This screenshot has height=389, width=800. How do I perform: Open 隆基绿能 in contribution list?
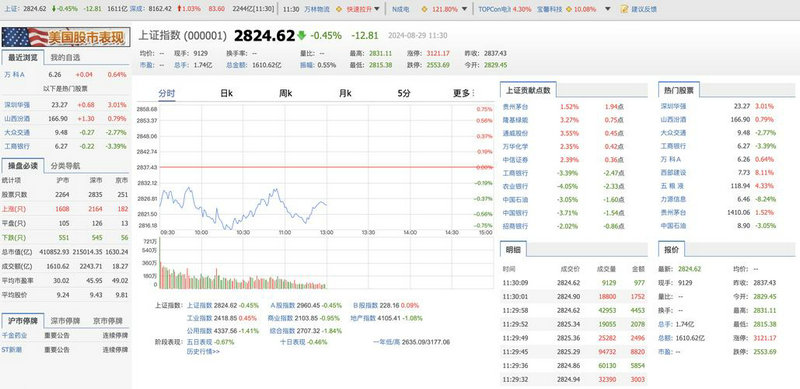(515, 120)
